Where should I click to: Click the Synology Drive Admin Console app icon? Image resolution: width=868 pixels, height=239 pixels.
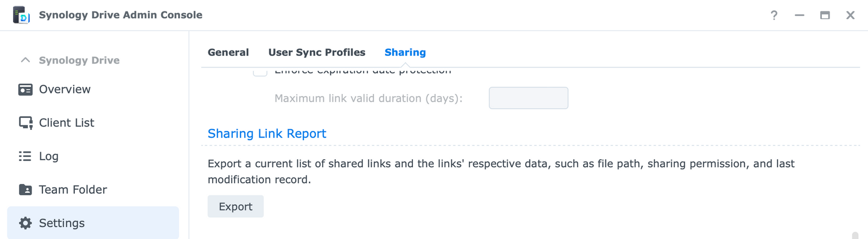point(21,15)
